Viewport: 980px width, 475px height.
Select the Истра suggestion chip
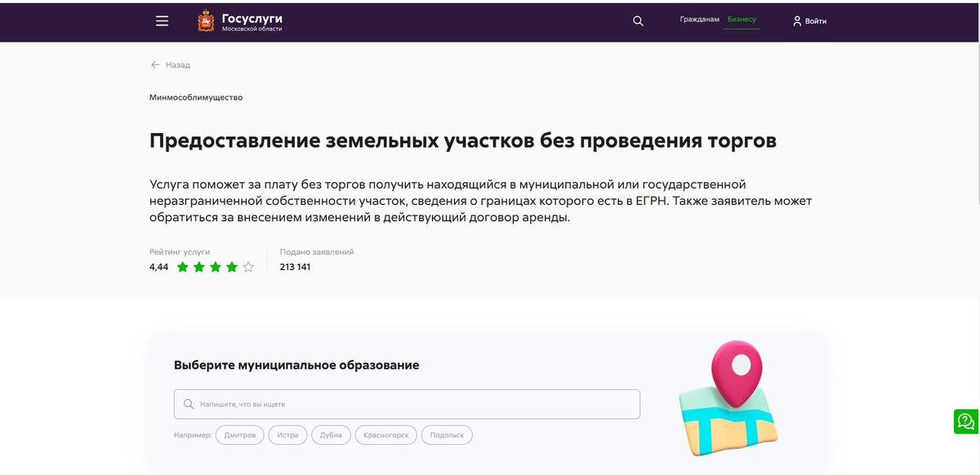287,435
